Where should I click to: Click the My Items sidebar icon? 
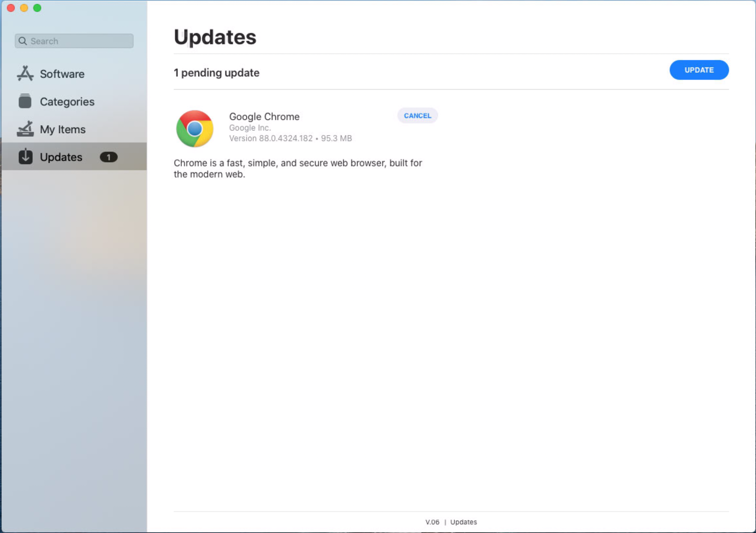point(25,129)
